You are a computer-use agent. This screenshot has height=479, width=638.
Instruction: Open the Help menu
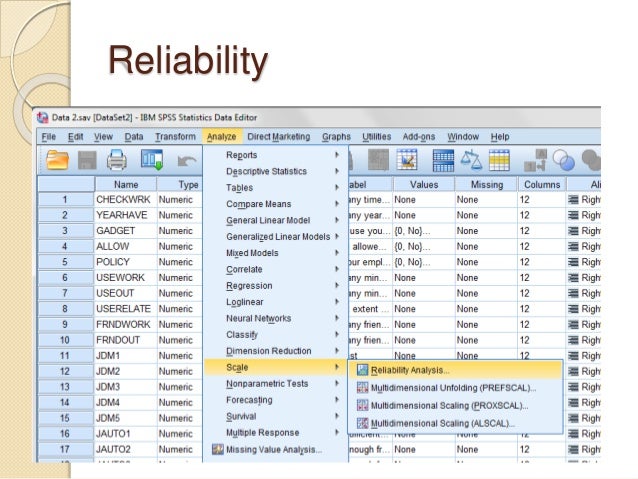(x=500, y=137)
